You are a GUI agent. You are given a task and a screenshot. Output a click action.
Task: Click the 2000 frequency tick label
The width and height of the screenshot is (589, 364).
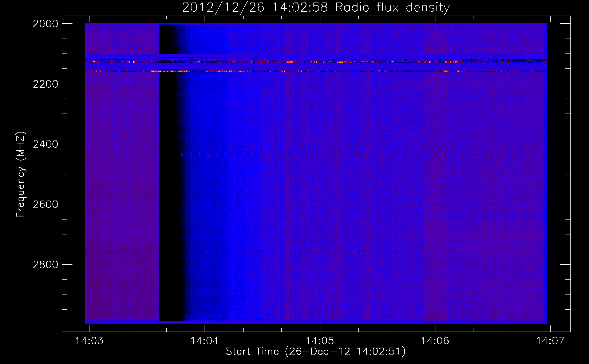pos(46,24)
